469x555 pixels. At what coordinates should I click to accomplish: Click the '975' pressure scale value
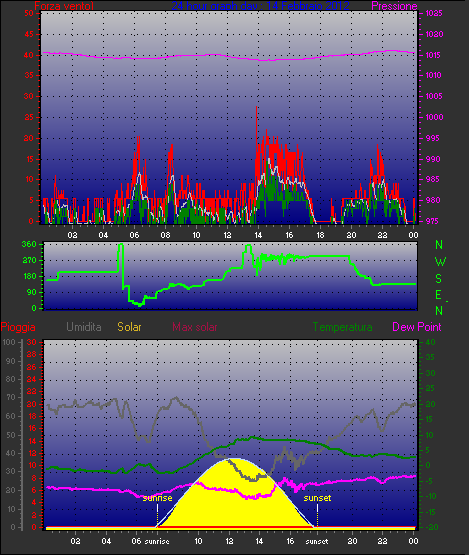coord(432,221)
